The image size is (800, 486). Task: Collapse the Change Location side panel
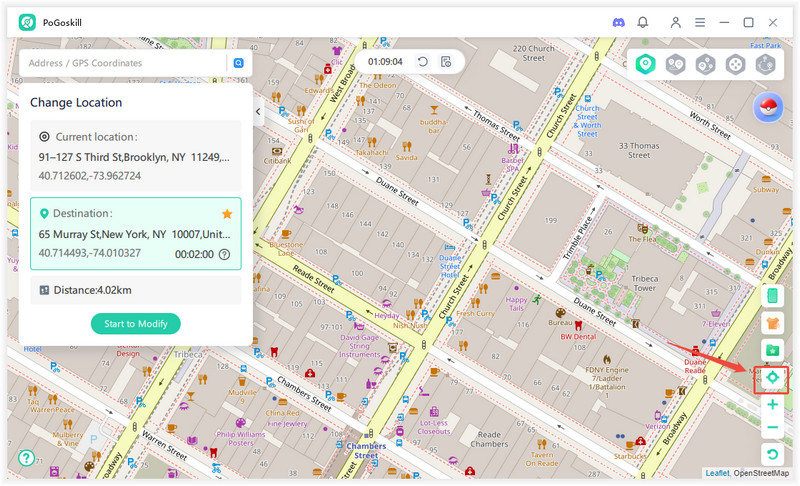tap(258, 112)
